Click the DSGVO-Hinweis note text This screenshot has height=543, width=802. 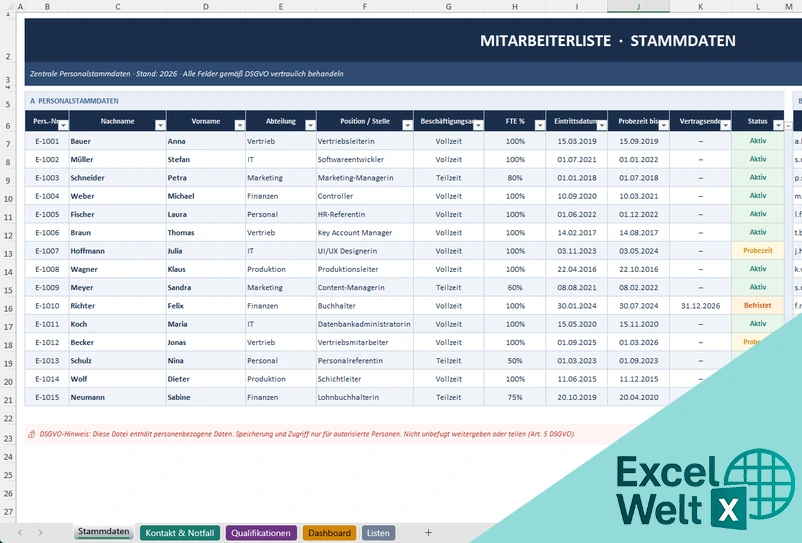(x=307, y=434)
